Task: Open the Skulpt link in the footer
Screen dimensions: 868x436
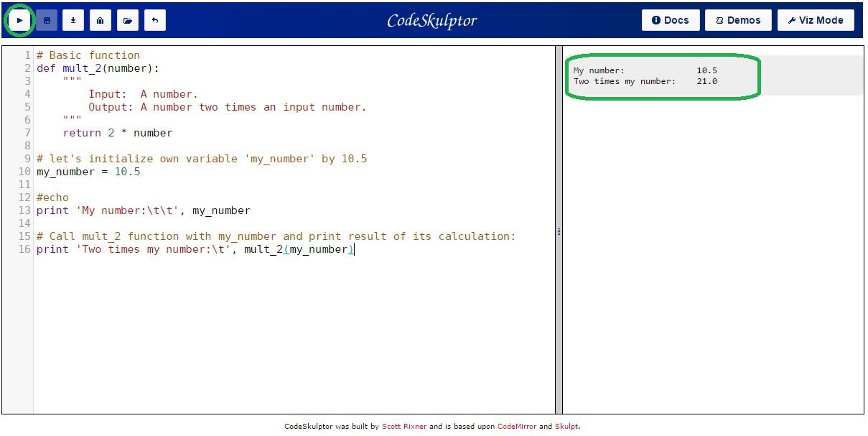Action: (x=566, y=427)
